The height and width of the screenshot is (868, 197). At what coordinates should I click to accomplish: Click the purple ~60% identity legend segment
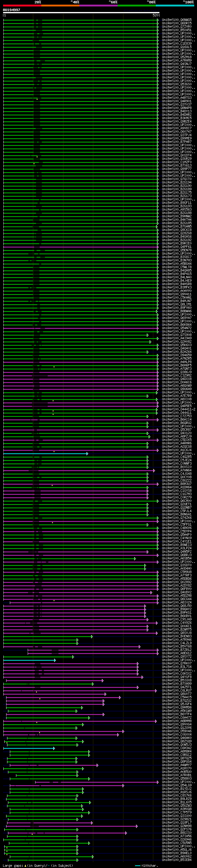pyautogui.click(x=99, y=6)
